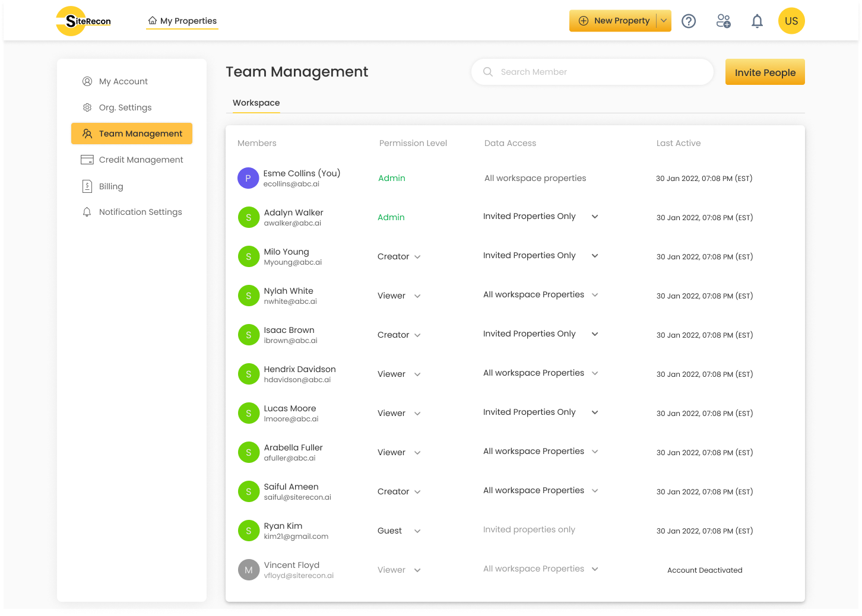Click the Invite People button
Screen dimensions: 862x616
(765, 72)
